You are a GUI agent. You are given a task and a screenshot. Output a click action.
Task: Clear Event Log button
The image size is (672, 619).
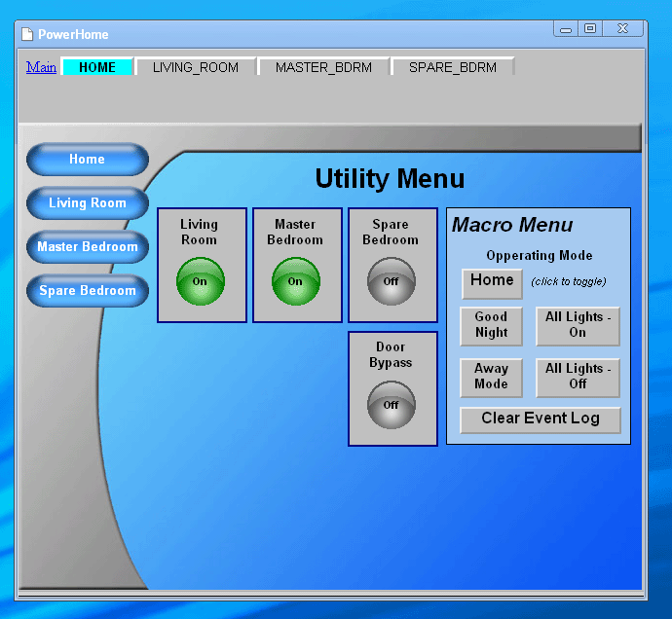point(541,419)
